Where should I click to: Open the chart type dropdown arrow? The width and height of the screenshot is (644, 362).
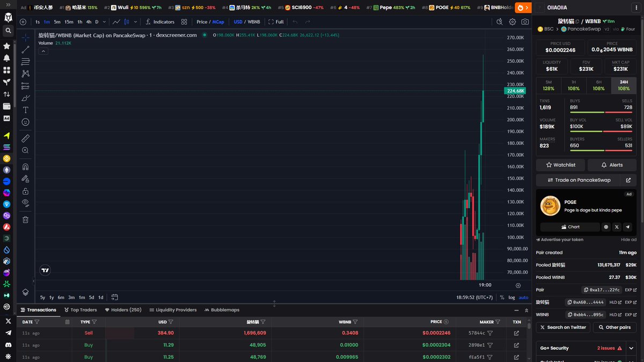click(135, 22)
